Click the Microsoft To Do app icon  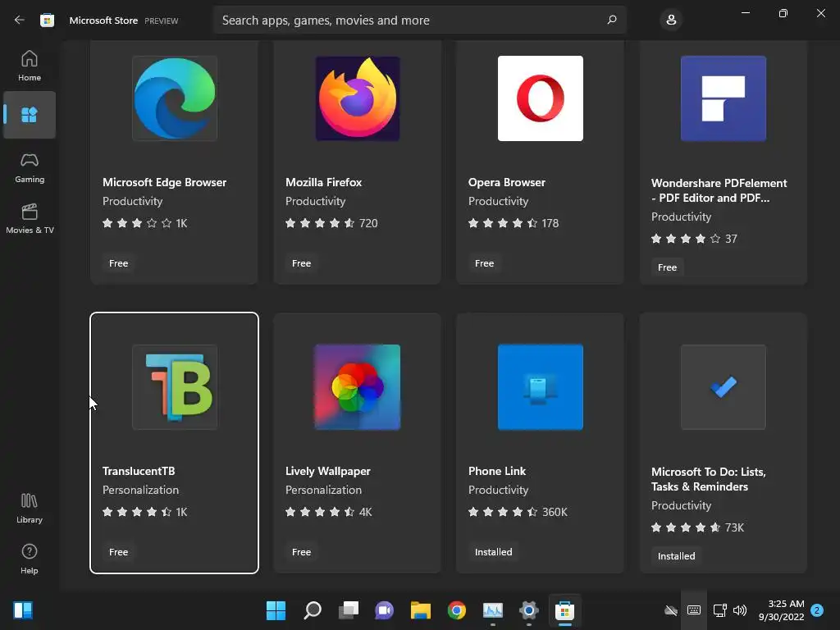coord(724,387)
